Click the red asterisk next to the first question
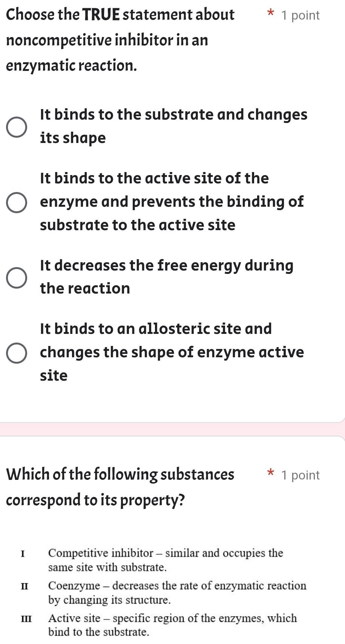Screen dimensions: 345x644 click(271, 13)
